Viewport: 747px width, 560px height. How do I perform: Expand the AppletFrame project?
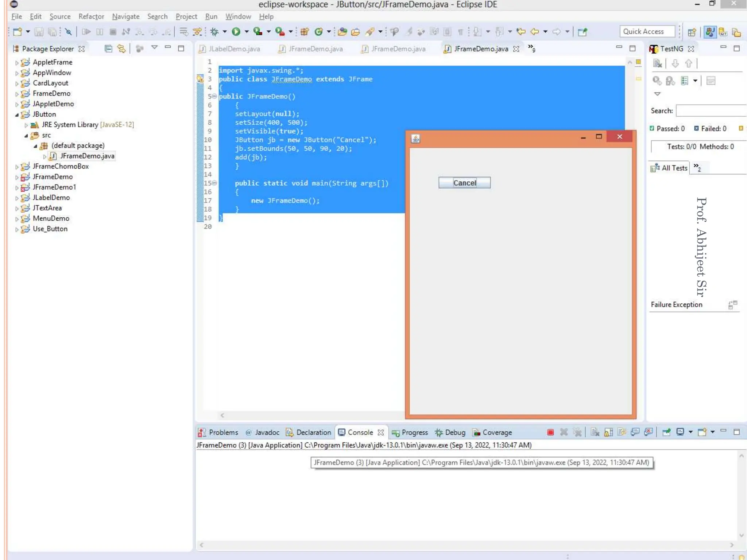(17, 63)
